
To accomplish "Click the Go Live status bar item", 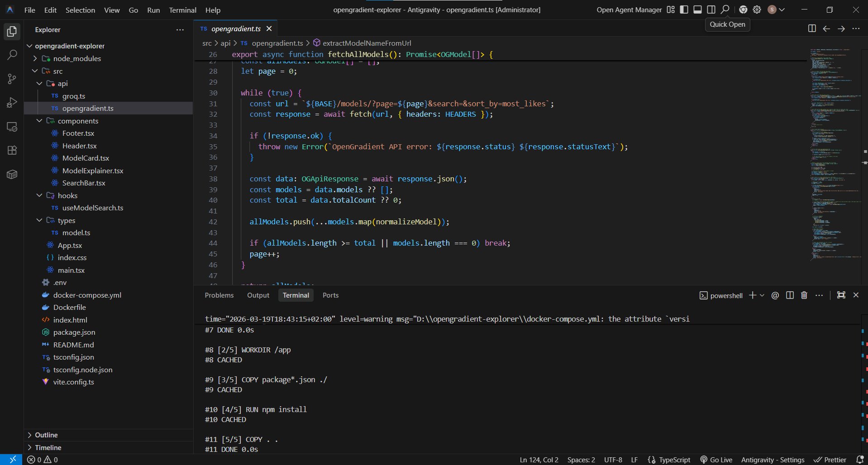I will pyautogui.click(x=716, y=460).
